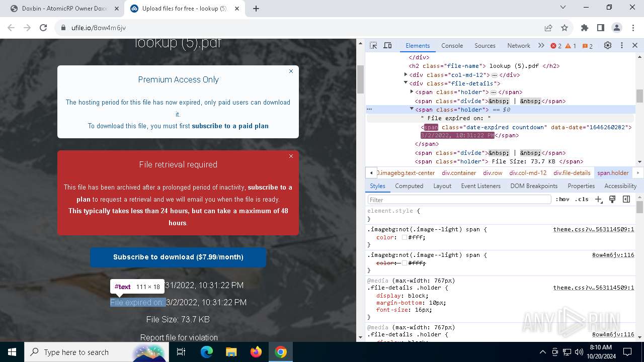Screen dimensions: 644x362
Task: Add new style rule plus icon
Action: pos(598,199)
